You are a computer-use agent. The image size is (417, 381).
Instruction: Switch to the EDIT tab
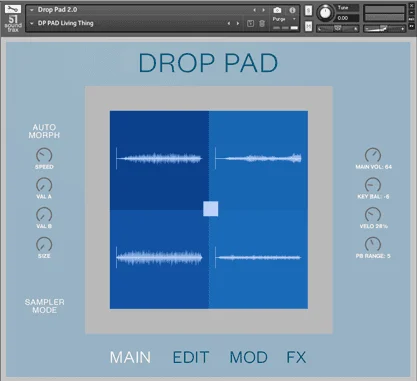pos(191,357)
